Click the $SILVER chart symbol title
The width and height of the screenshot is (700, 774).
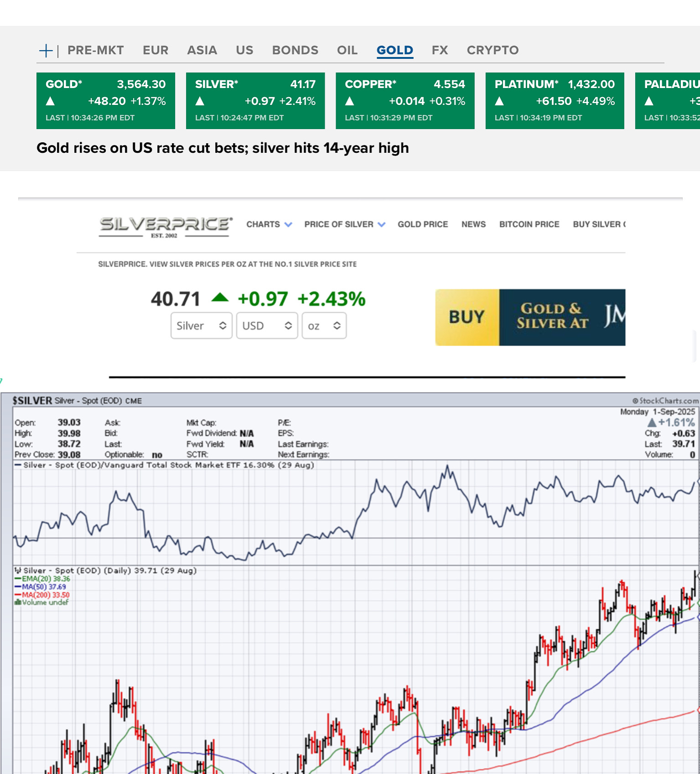[32, 401]
